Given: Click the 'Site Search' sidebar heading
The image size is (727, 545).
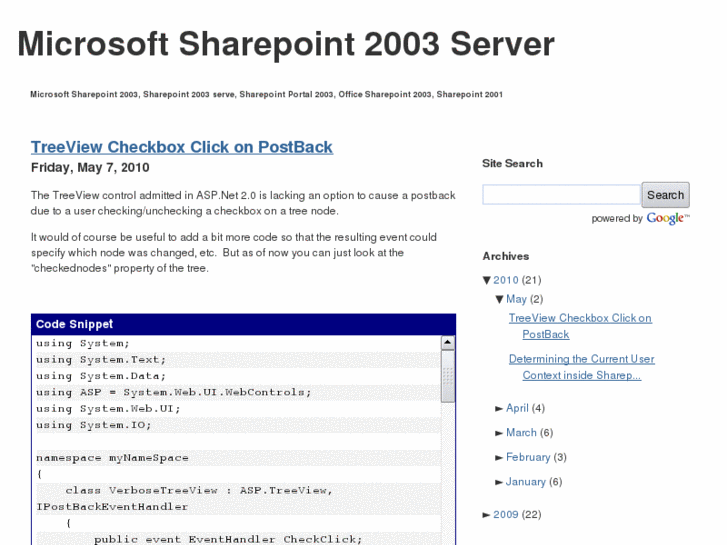Looking at the screenshot, I should click(x=512, y=163).
